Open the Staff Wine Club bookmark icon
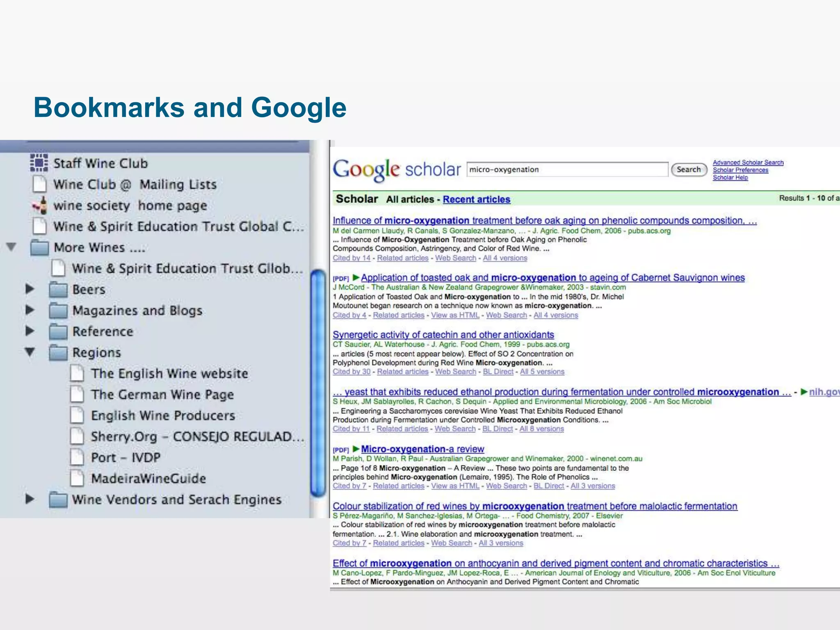 click(39, 163)
